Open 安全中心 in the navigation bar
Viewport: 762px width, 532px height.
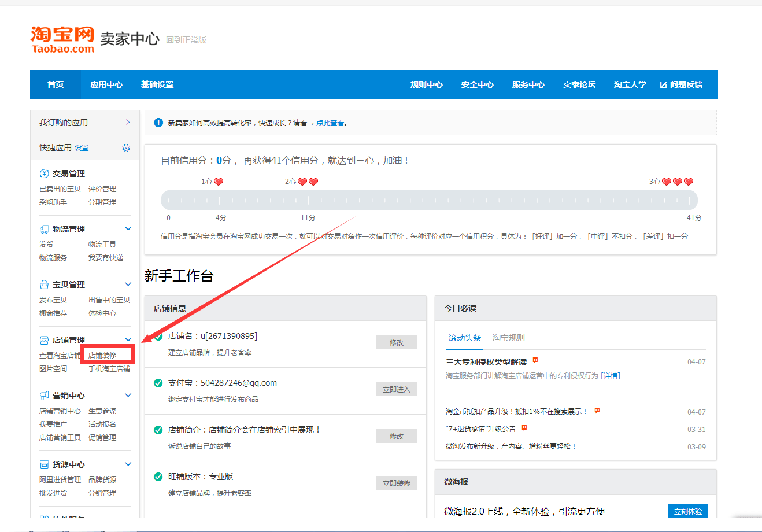pos(478,84)
